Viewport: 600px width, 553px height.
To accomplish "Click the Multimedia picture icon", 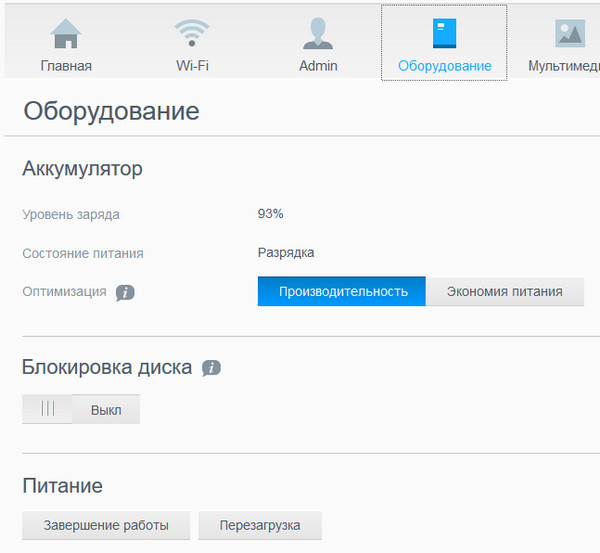I will point(570,34).
